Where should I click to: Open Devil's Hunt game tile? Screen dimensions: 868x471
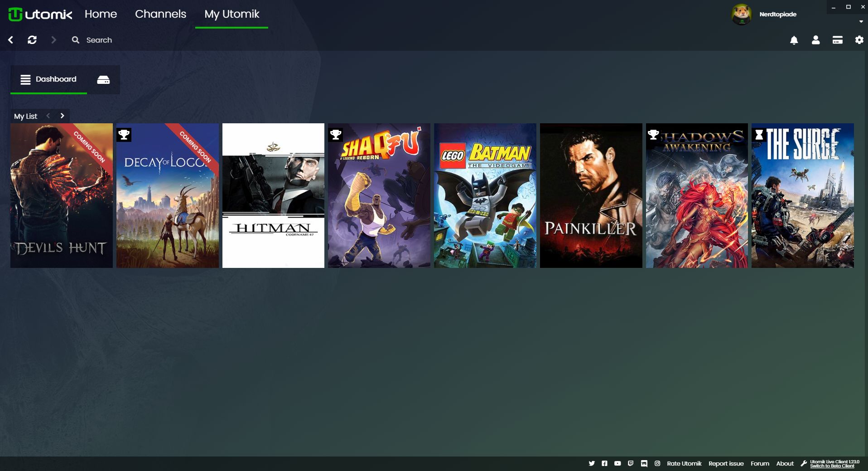point(62,195)
